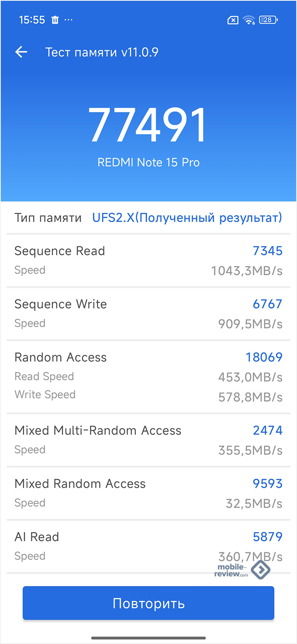Tap the Wi-Fi status icon
Screen dimensions: 297x644
[249, 20]
